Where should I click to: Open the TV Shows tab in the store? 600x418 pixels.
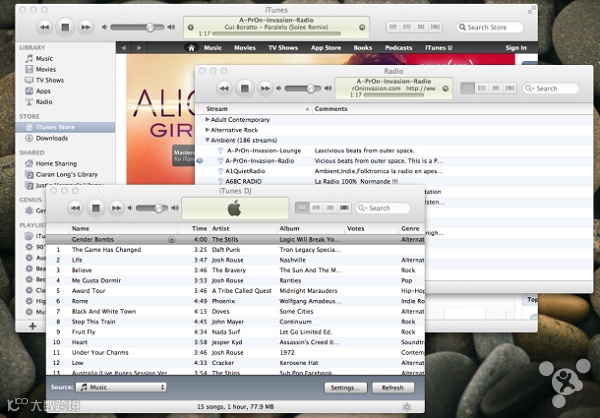click(x=283, y=48)
